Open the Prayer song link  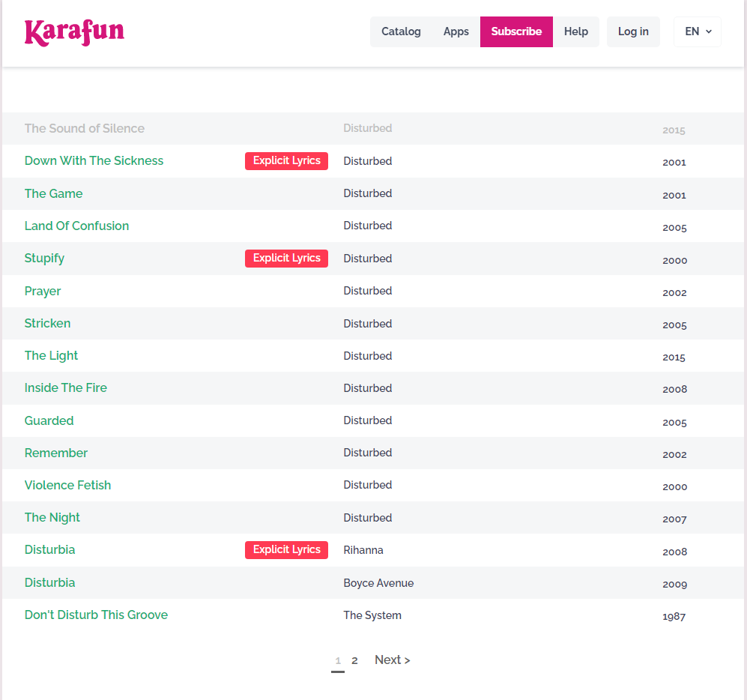coord(43,291)
